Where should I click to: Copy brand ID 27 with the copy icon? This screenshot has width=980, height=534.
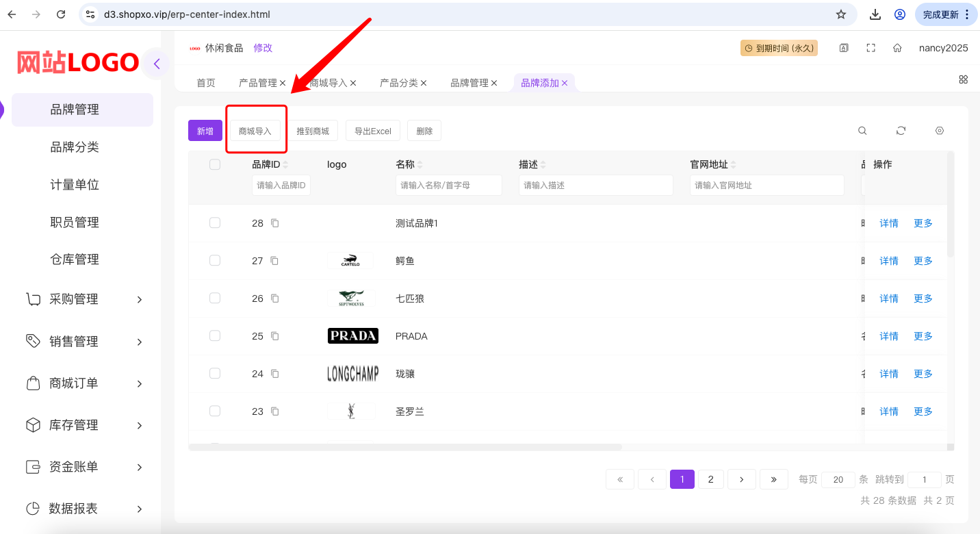click(275, 261)
